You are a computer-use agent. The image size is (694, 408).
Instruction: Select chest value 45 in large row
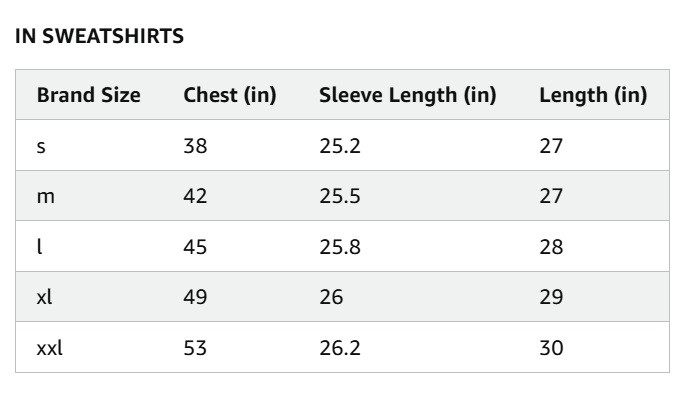point(195,246)
